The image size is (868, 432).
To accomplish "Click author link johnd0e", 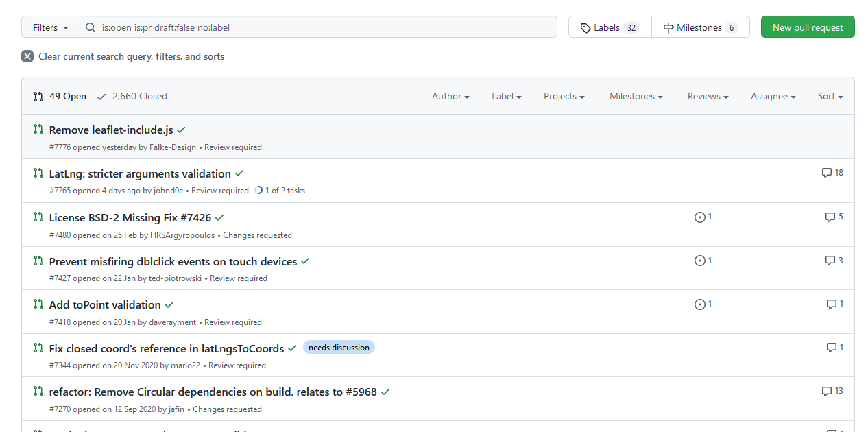I will [x=169, y=191].
